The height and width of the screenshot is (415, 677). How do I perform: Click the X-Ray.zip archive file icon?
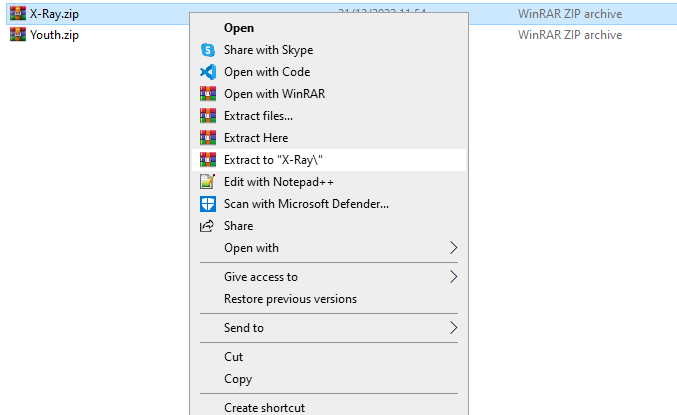pos(18,13)
